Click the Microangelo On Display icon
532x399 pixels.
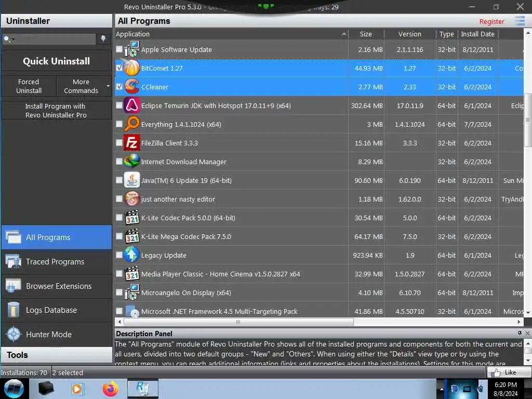[132, 292]
